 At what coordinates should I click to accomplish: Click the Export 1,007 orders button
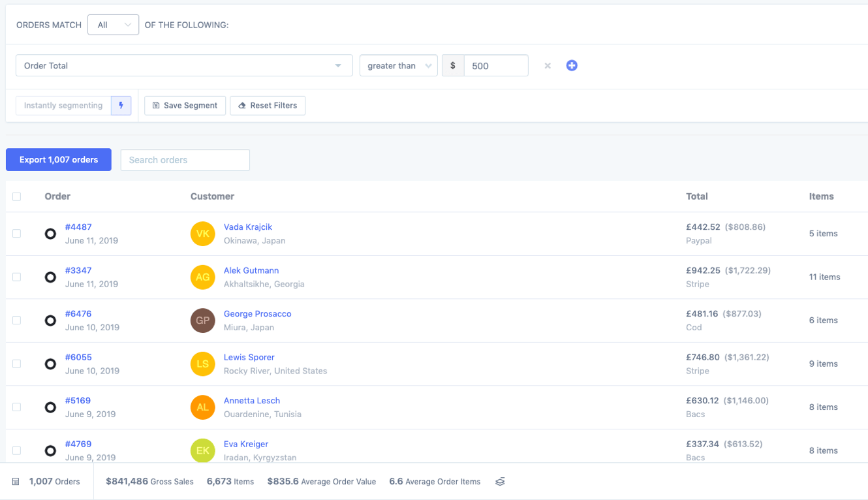click(x=58, y=159)
